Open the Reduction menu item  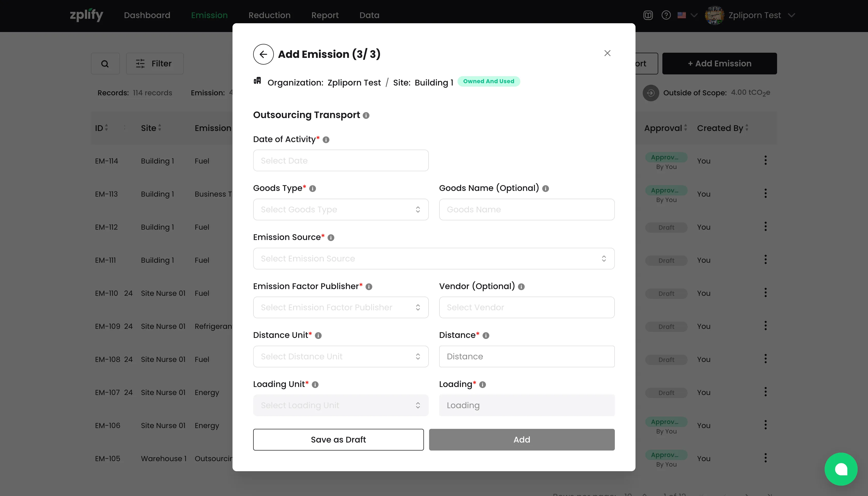[x=269, y=15]
